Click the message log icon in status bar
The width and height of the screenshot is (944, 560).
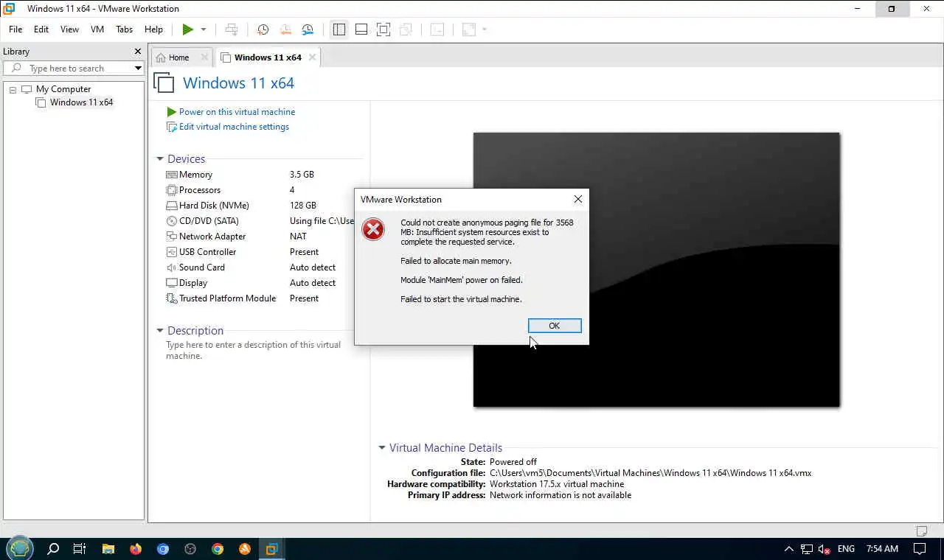coord(921,531)
